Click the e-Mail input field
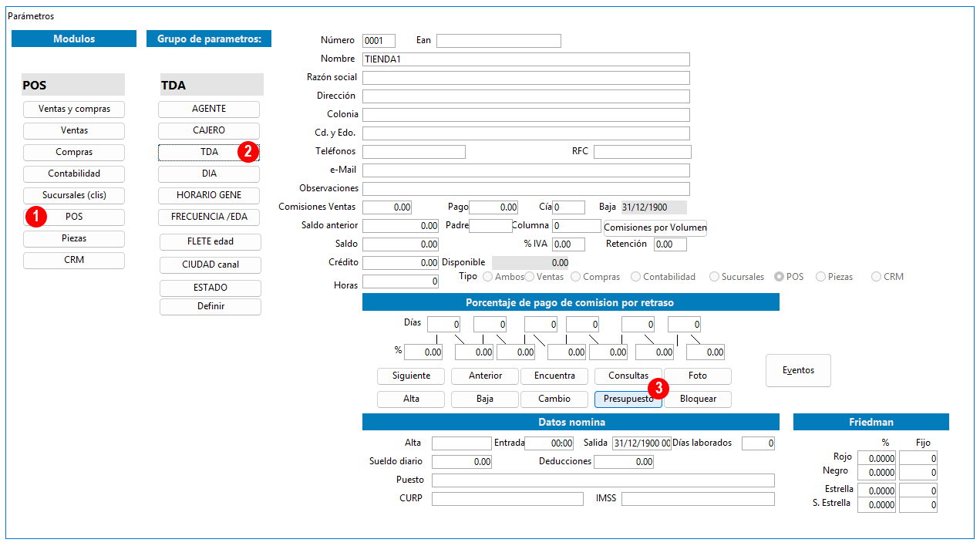 point(526,170)
